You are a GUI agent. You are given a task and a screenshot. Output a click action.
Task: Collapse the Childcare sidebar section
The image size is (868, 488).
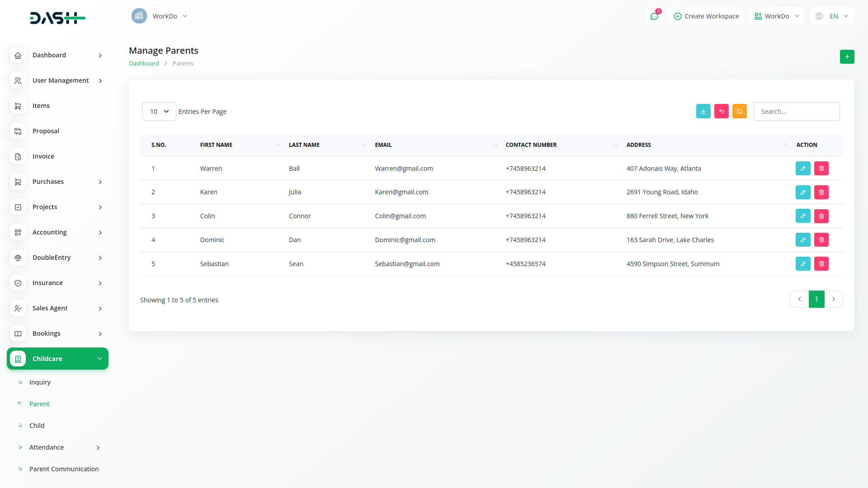[x=57, y=359]
